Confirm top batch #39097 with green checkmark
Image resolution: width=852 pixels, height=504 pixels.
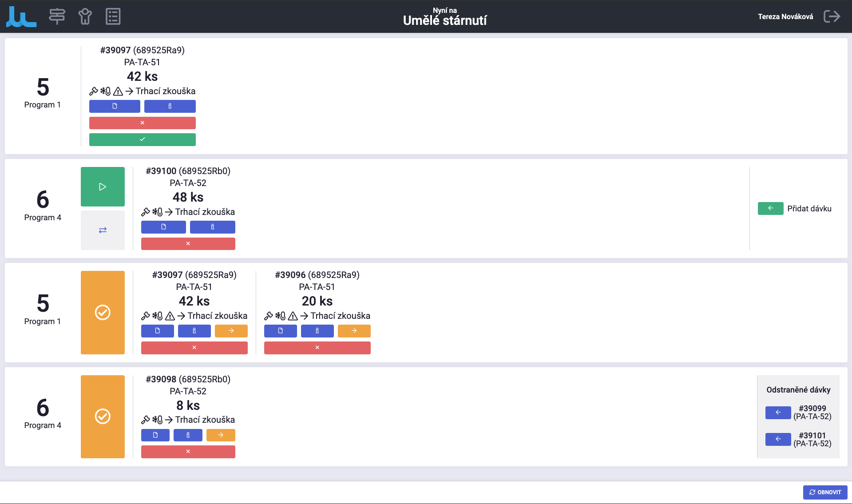pyautogui.click(x=142, y=139)
